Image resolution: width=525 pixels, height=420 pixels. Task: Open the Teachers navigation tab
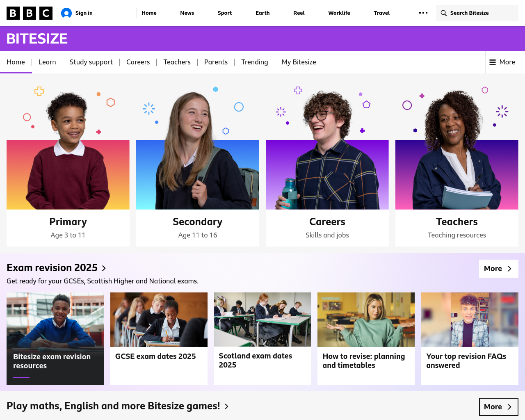pyautogui.click(x=177, y=62)
